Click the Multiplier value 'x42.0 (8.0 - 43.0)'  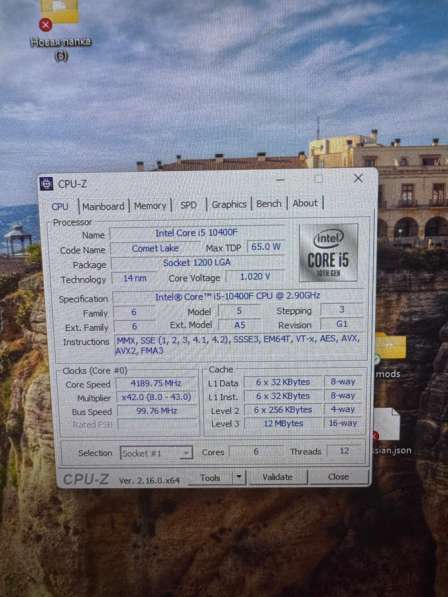coord(156,397)
